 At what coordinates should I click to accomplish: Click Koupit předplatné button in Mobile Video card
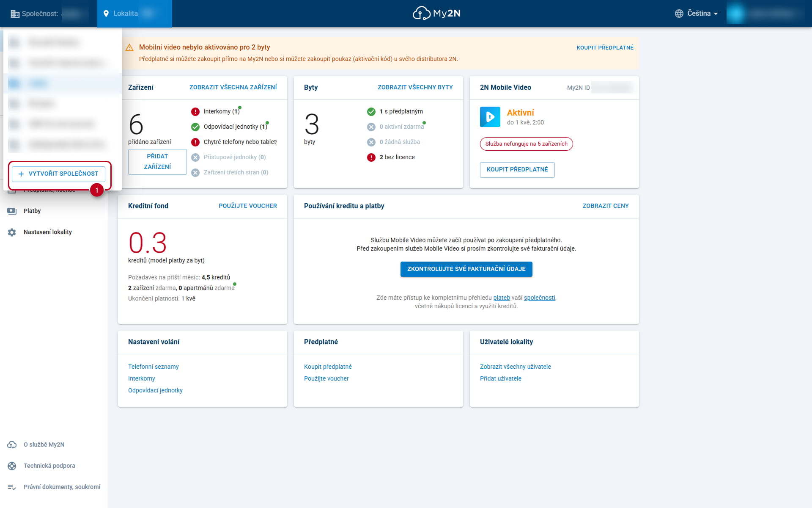coord(517,170)
